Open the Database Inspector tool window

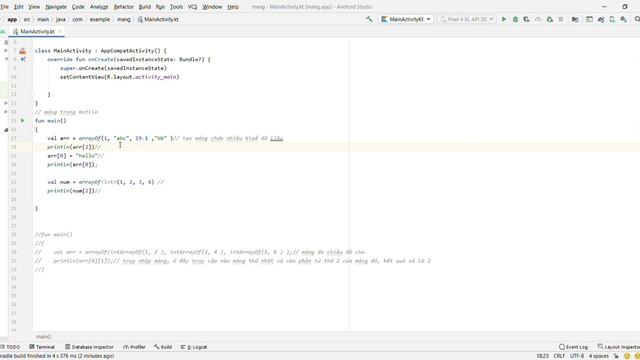click(89, 347)
